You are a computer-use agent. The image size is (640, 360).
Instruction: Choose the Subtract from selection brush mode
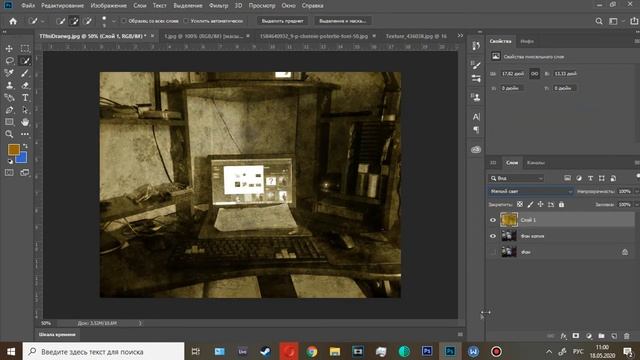tap(87, 21)
